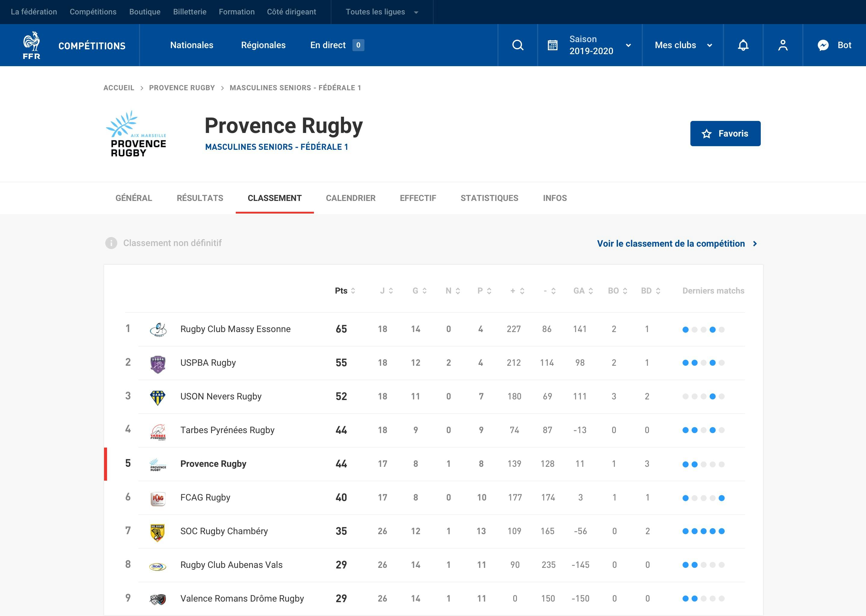Click the SOC Rugby Chambéry crest
866x616 pixels.
coord(157,533)
